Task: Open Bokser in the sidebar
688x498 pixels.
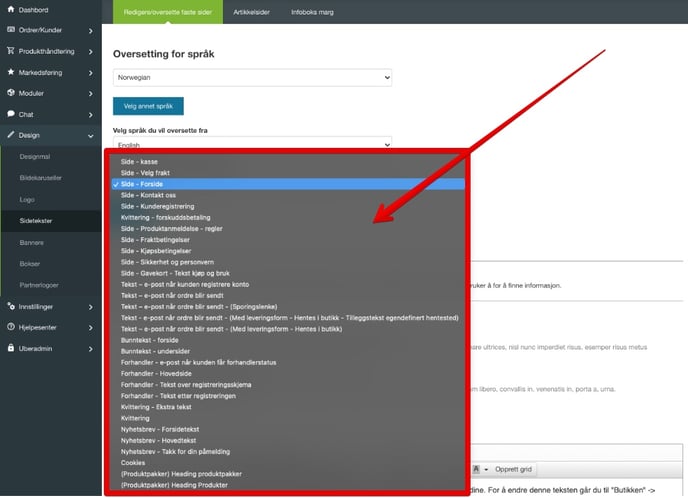Action: 29,264
